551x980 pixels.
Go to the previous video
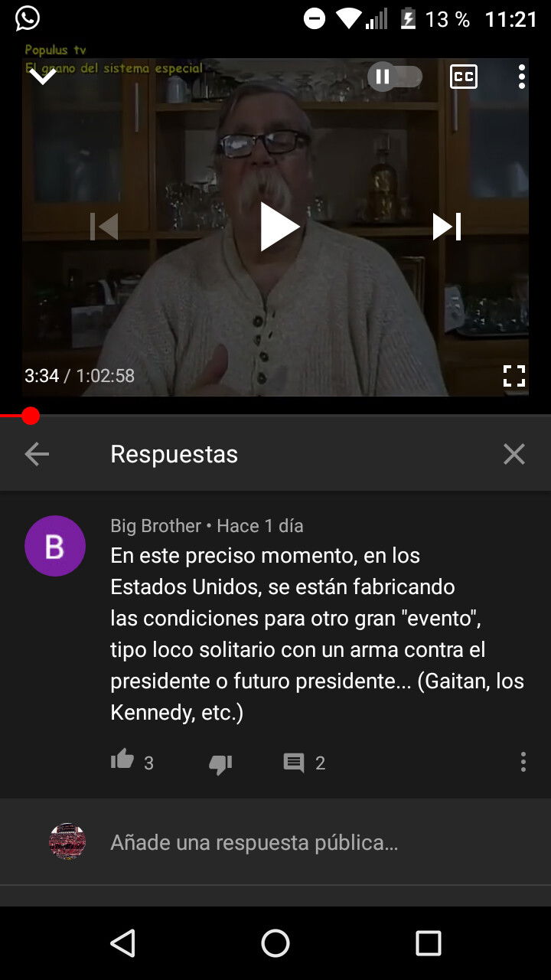(104, 227)
